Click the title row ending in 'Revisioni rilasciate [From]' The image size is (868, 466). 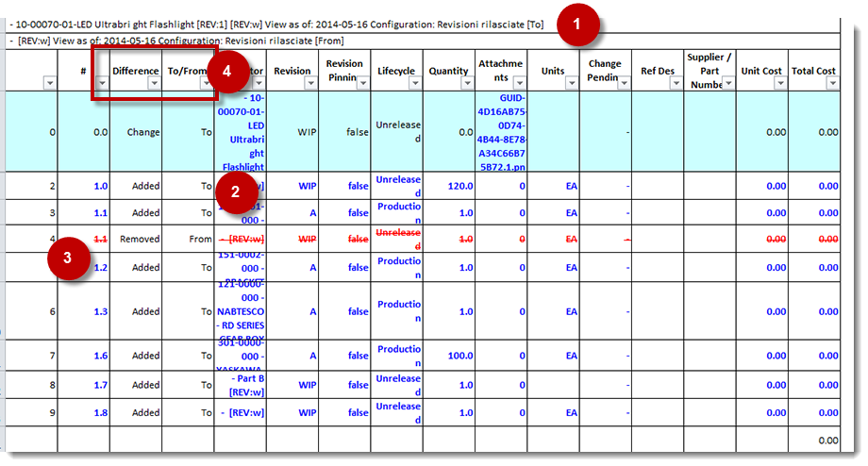423,41
